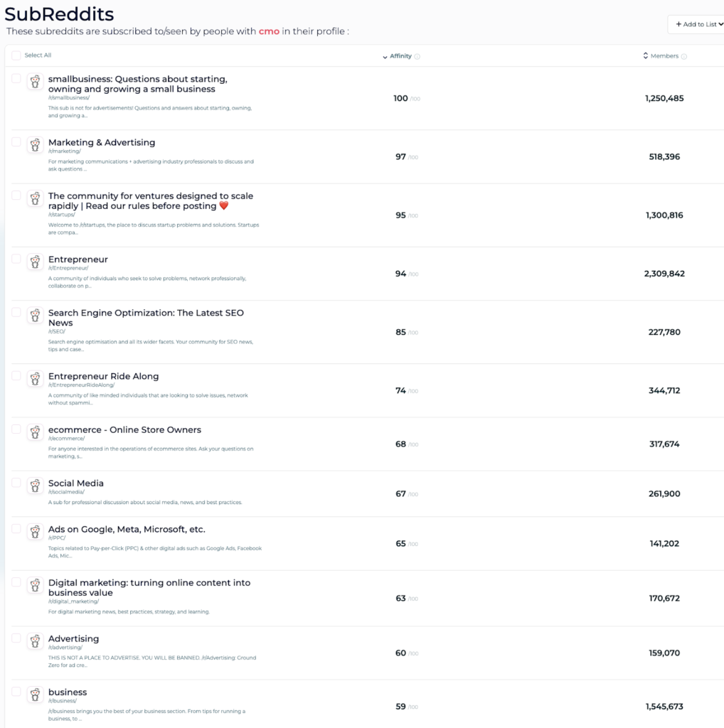Screen dimensions: 724x728
Task: Click the ecommerce subreddit avatar icon
Action: [x=35, y=432]
